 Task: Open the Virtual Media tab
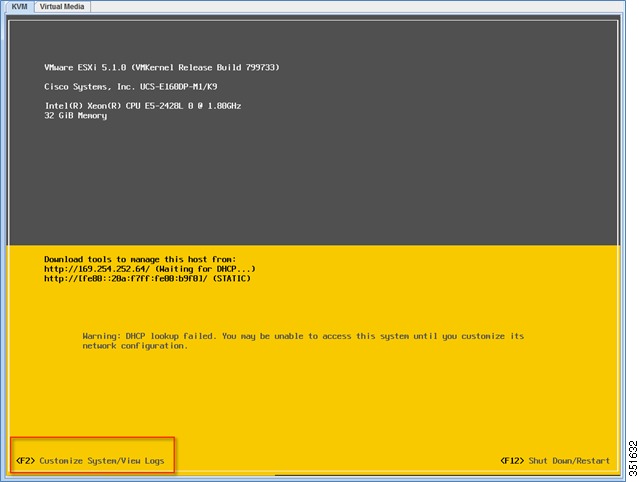(x=62, y=7)
